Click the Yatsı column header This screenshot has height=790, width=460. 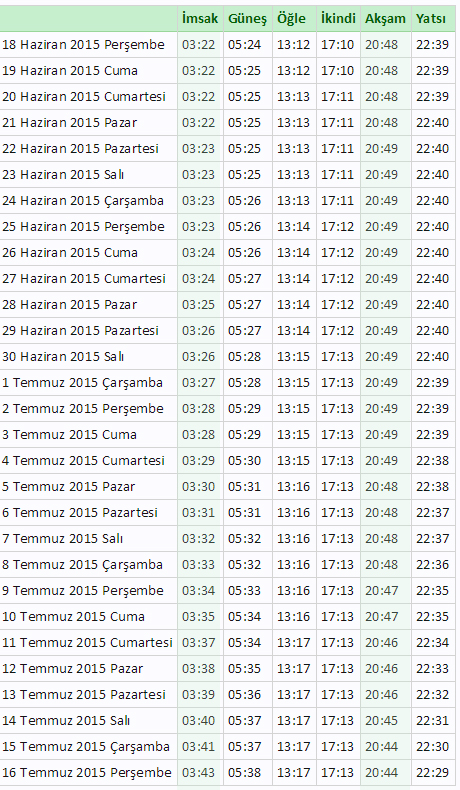431,19
